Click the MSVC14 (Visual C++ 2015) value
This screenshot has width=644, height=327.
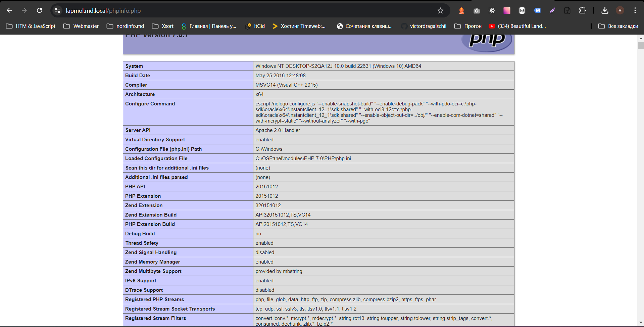click(287, 85)
